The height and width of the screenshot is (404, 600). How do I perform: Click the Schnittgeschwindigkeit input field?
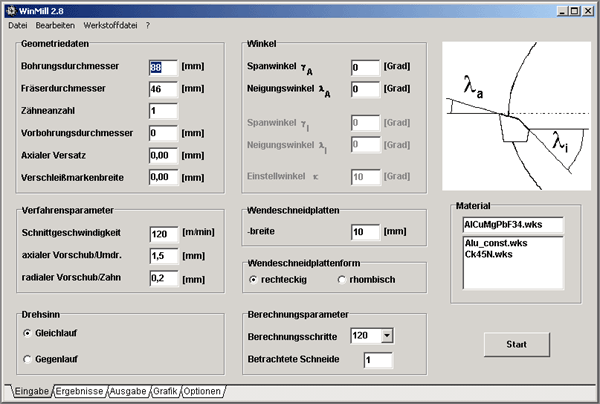(x=164, y=234)
